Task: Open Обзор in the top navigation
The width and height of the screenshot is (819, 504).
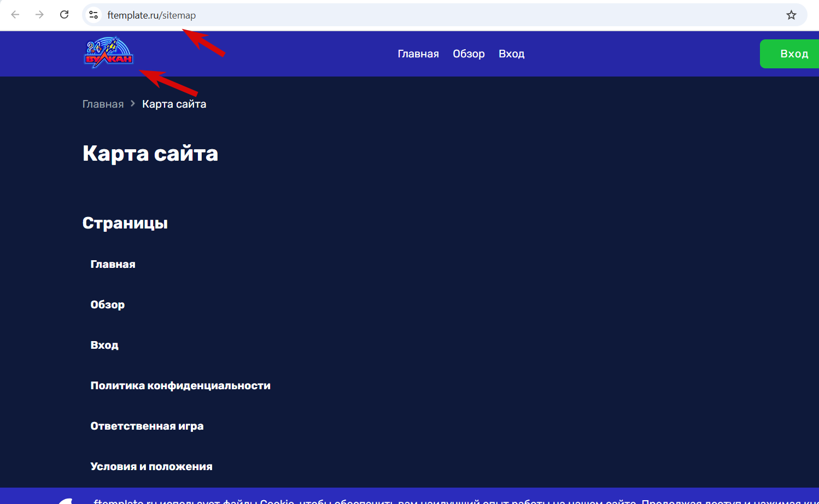Action: point(469,54)
